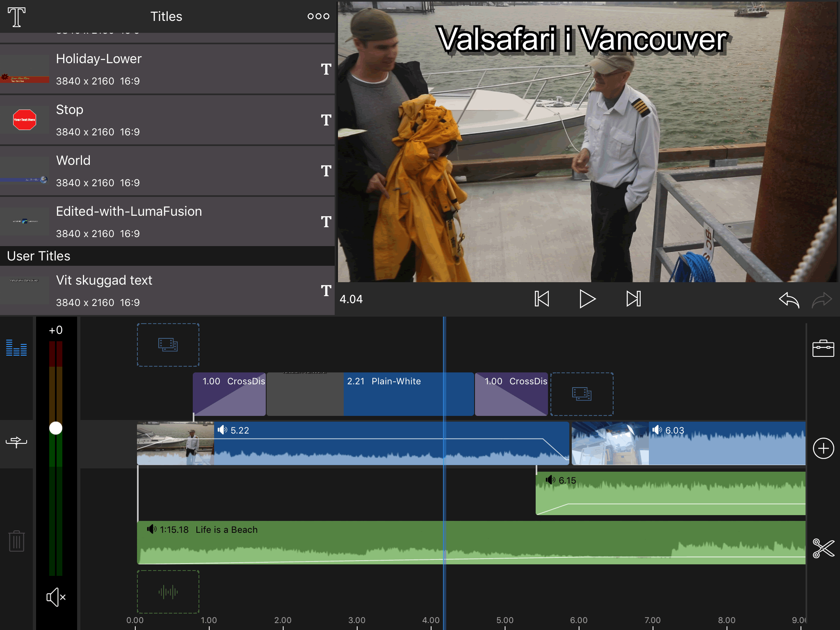
Task: Open the three-dots options menu
Action: (318, 16)
